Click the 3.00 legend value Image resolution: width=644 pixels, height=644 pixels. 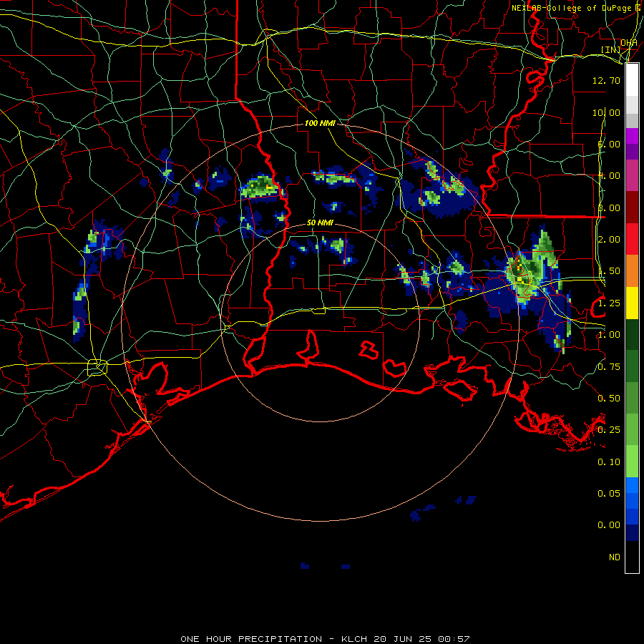pos(609,208)
